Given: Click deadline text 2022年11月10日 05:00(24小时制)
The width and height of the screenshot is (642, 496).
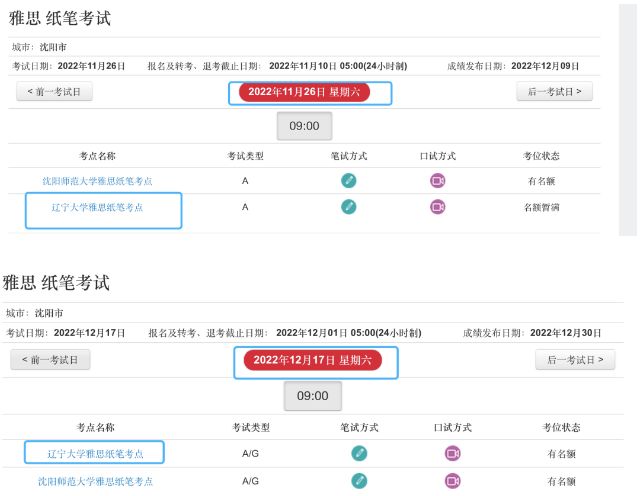Looking at the screenshot, I should [x=338, y=66].
